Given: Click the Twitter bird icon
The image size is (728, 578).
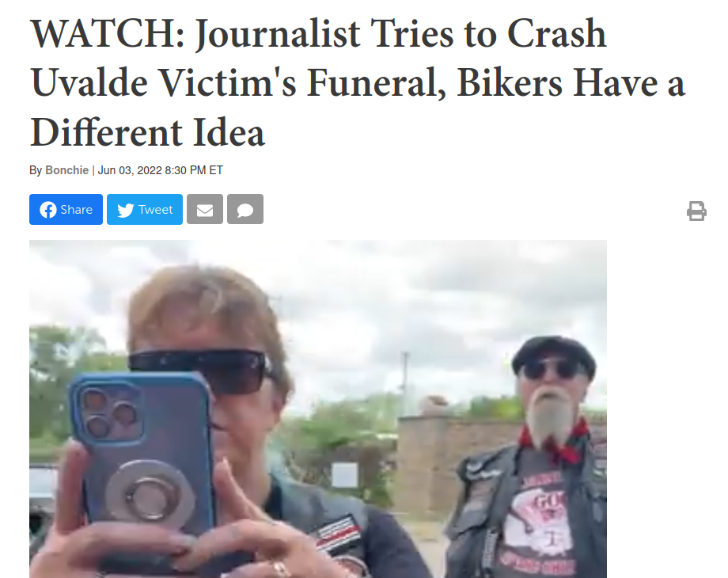Looking at the screenshot, I should click(125, 210).
